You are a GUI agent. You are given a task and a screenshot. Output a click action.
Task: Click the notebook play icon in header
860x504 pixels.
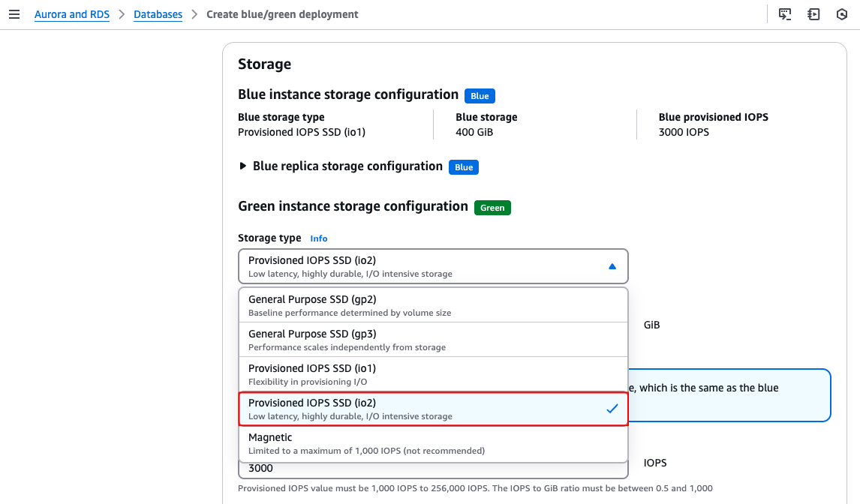[813, 14]
